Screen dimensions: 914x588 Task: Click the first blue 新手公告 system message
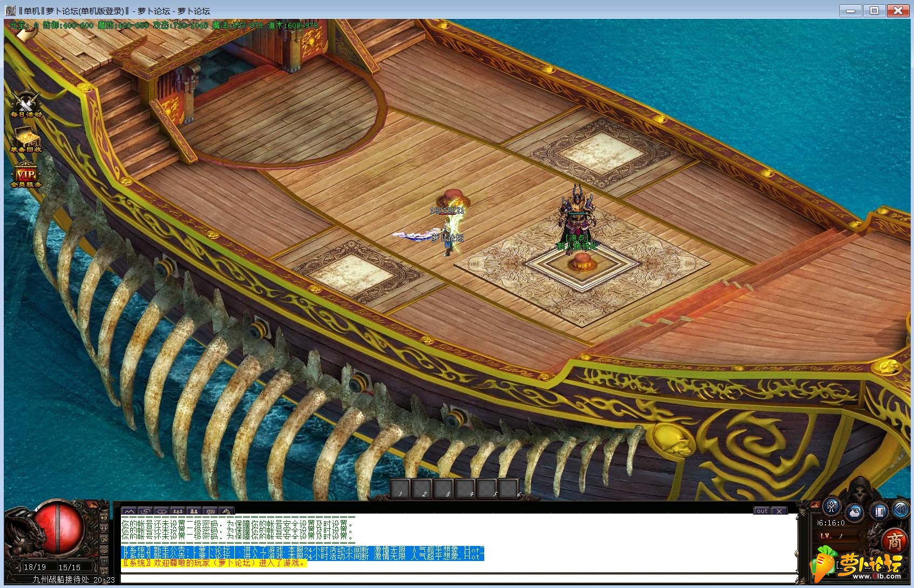[x=303, y=550]
